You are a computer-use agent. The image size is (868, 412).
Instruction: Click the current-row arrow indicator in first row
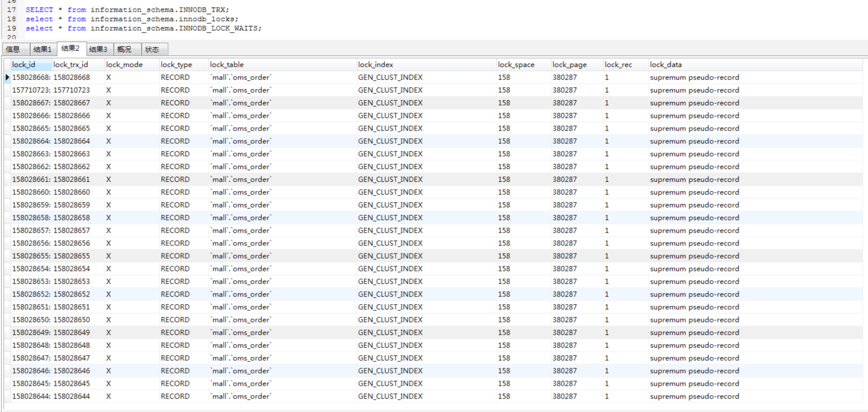coord(7,78)
